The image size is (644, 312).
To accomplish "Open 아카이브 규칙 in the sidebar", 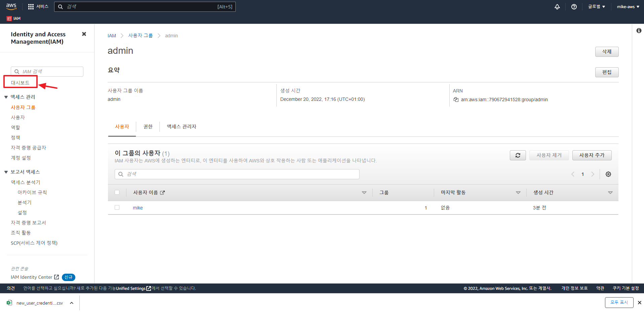I will pyautogui.click(x=32, y=192).
